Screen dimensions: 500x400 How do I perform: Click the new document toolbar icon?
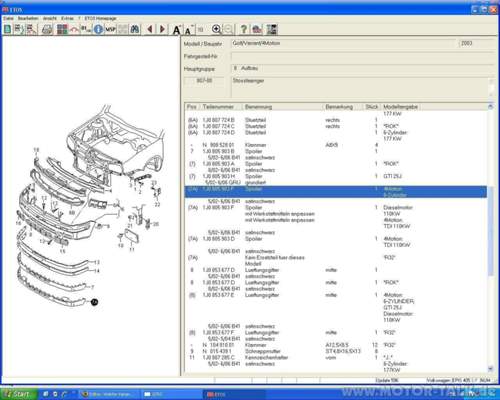tap(7, 29)
